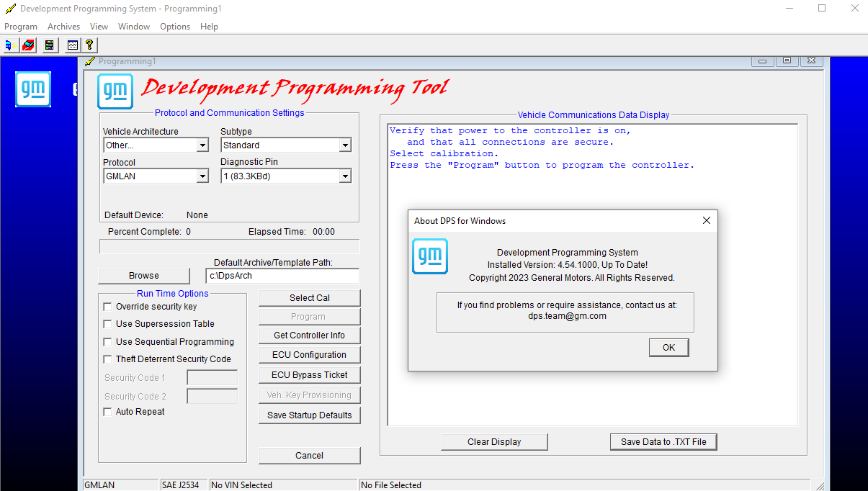Click ECU Bypass Ticket button
Image resolution: width=868 pixels, height=491 pixels.
310,375
